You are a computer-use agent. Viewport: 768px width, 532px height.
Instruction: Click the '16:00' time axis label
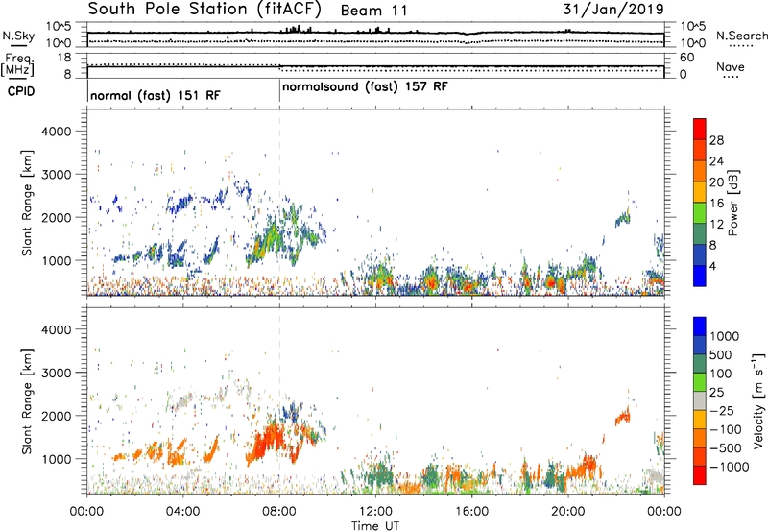[471, 512]
